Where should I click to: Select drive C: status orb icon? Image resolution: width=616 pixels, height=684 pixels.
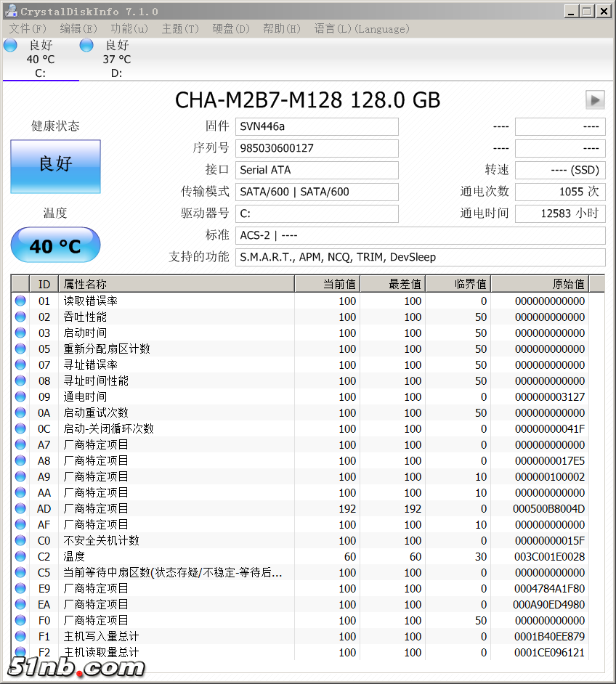click(x=10, y=46)
